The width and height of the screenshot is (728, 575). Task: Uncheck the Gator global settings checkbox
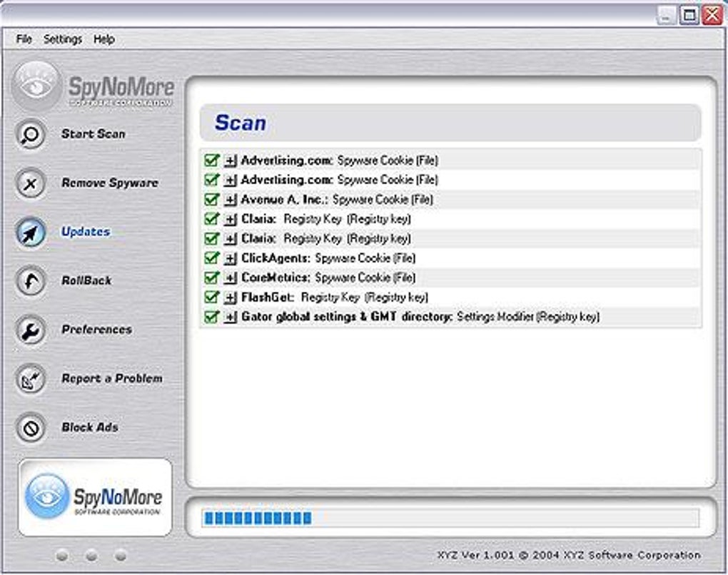coord(211,317)
